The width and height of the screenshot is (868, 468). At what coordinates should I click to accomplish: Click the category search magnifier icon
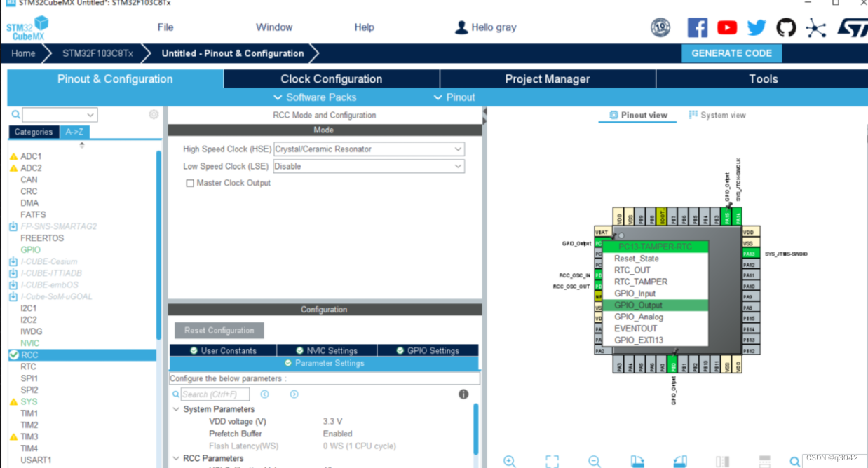[x=15, y=114]
